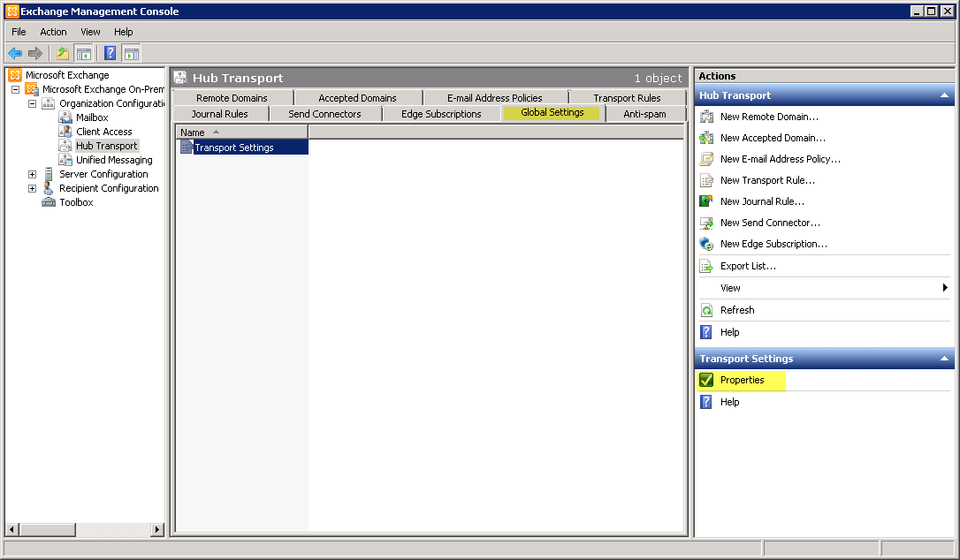Click the green checkmark Properties icon
This screenshot has height=560, width=960.
click(x=707, y=380)
